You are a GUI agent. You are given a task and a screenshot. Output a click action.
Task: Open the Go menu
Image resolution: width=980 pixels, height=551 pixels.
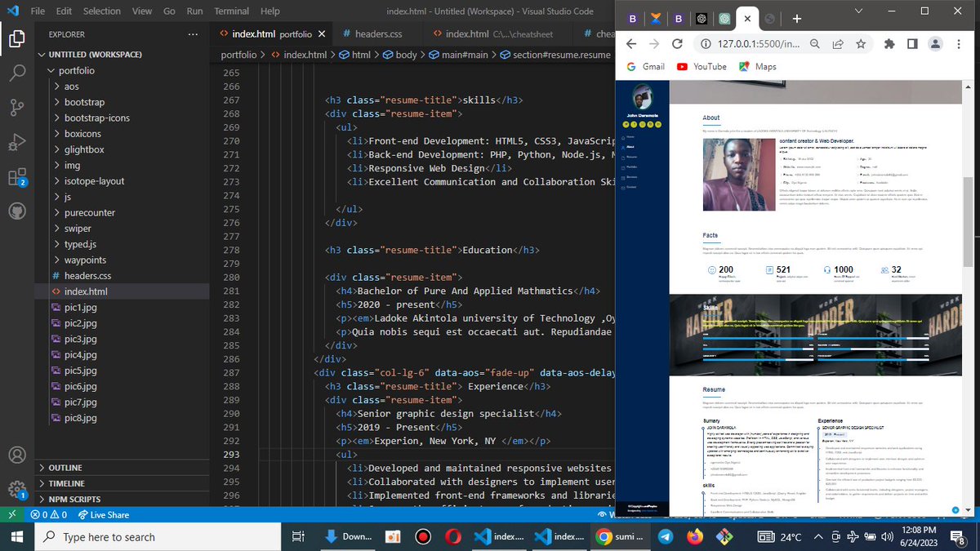tap(169, 11)
